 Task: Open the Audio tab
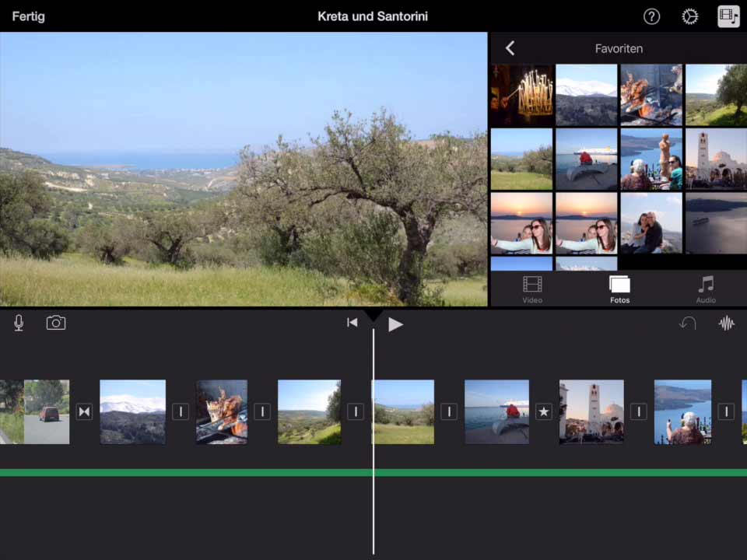click(x=706, y=289)
